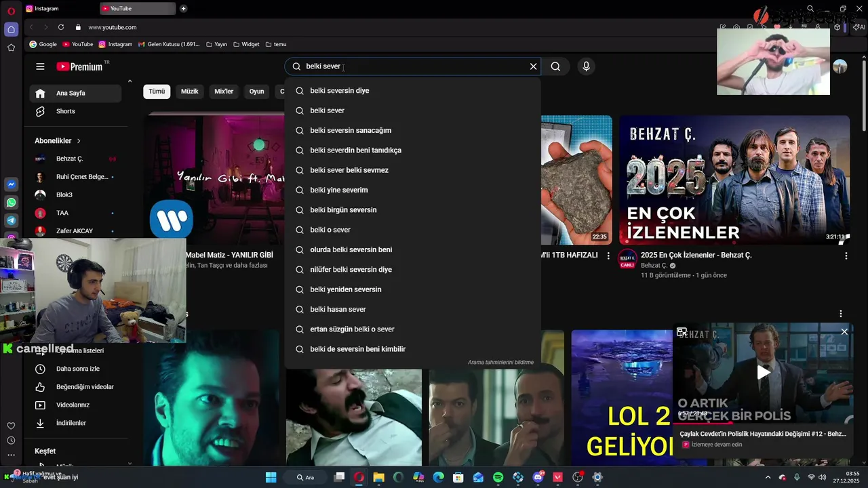
Task: Expand the miniplayer to full view
Action: 682,331
